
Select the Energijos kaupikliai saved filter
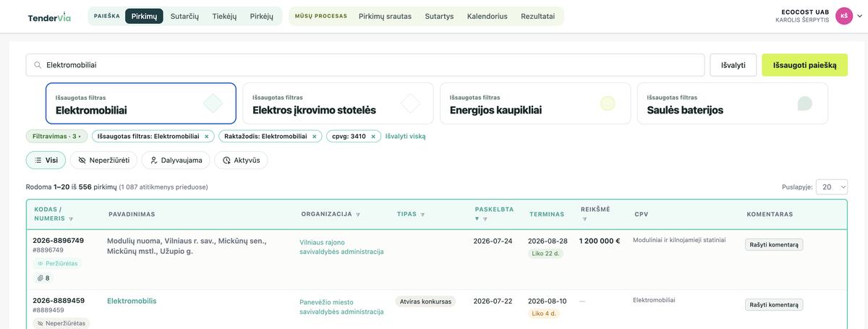[535, 103]
